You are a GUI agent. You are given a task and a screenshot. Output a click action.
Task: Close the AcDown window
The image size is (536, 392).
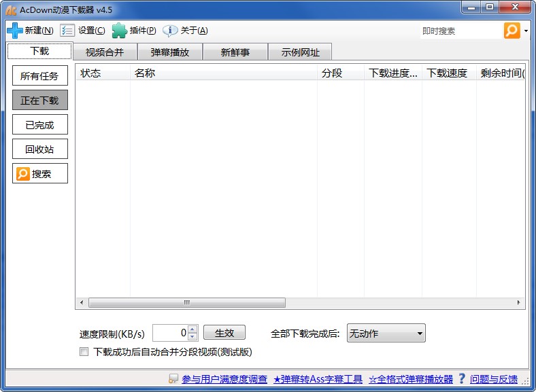point(516,7)
